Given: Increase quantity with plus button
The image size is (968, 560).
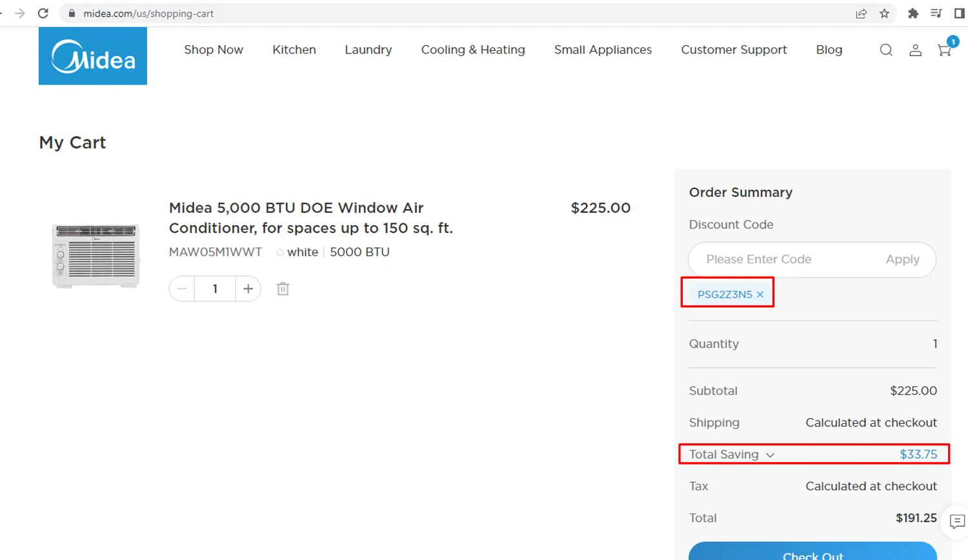Looking at the screenshot, I should (248, 288).
